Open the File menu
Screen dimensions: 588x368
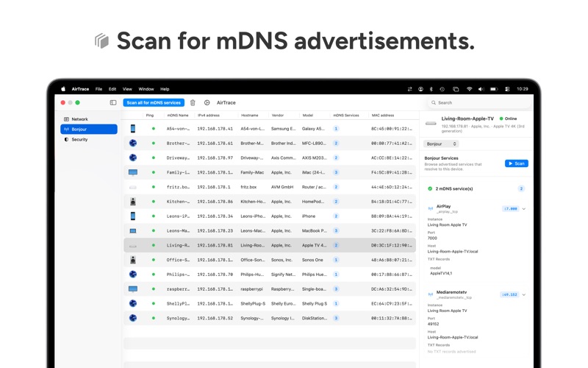tap(98, 89)
